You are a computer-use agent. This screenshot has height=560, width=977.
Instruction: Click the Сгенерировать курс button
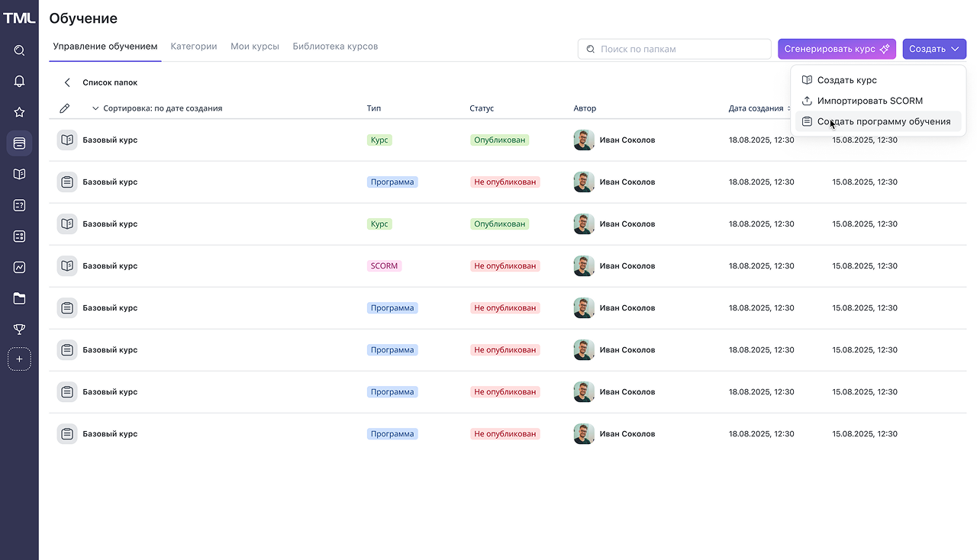pyautogui.click(x=837, y=49)
